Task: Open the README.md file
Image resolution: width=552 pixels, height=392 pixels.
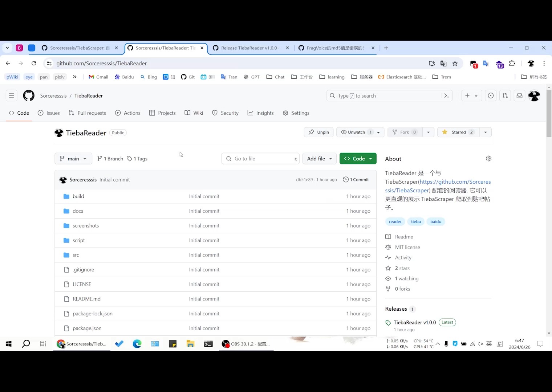Action: 86,299
